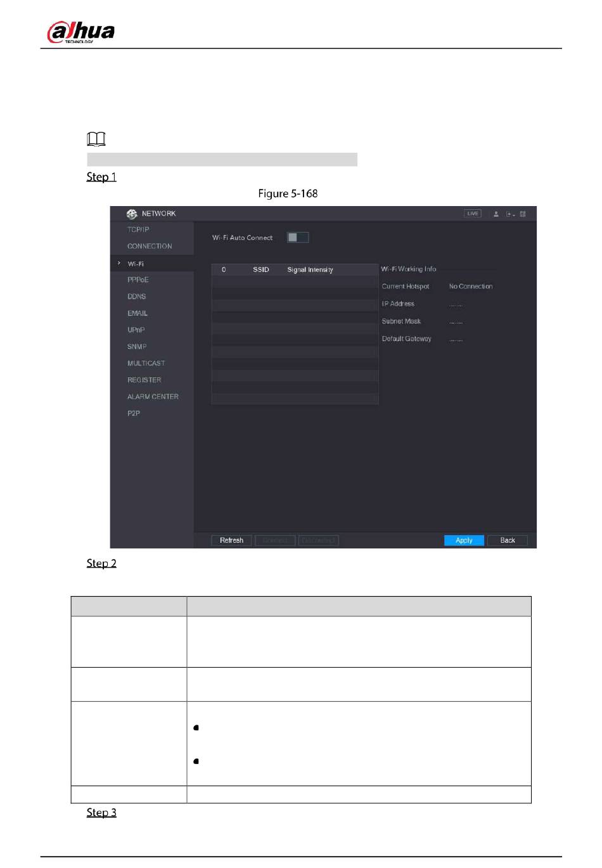Open the SNMP menu item
602x868 pixels.
[137, 346]
